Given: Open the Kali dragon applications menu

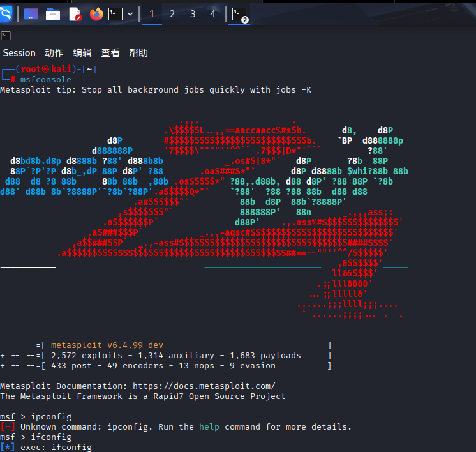Looking at the screenshot, I should (x=6, y=14).
